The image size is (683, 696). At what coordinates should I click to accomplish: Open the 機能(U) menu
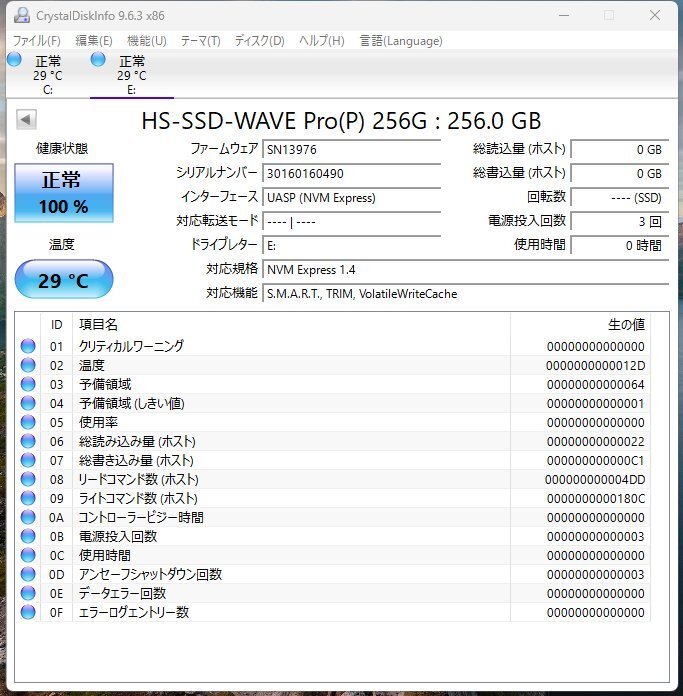tap(146, 41)
